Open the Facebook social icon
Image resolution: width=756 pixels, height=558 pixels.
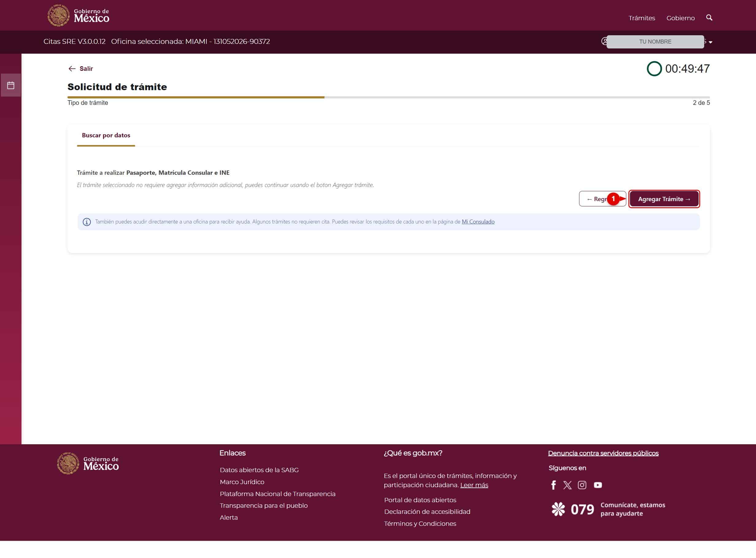[x=553, y=485]
